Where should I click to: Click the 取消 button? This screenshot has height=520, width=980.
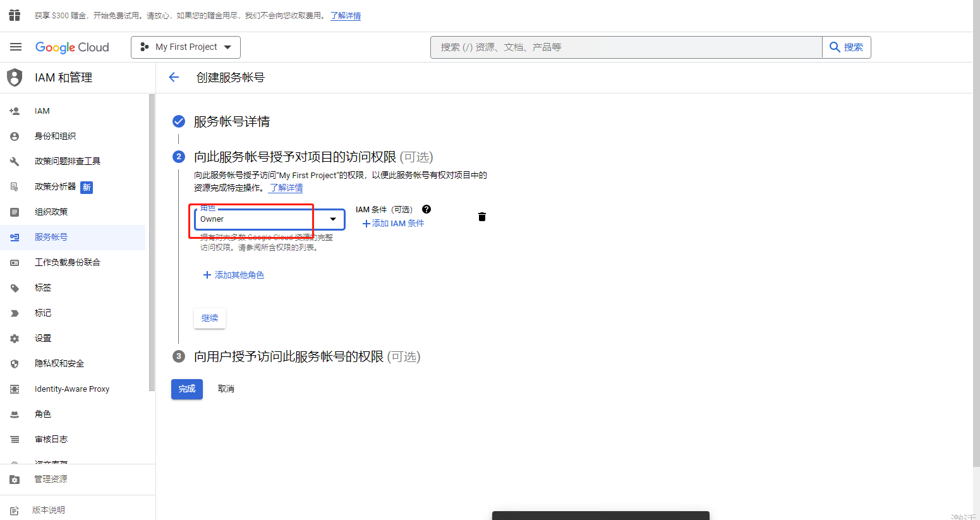tap(226, 389)
